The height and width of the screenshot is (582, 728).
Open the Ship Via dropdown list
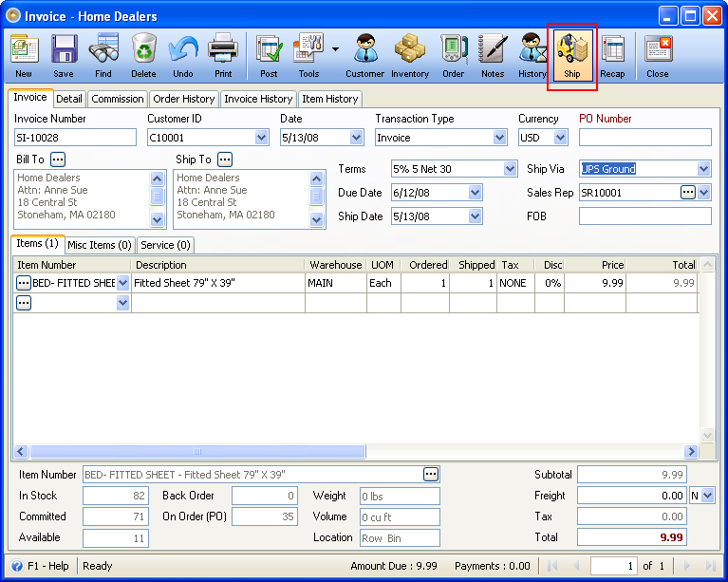click(703, 169)
